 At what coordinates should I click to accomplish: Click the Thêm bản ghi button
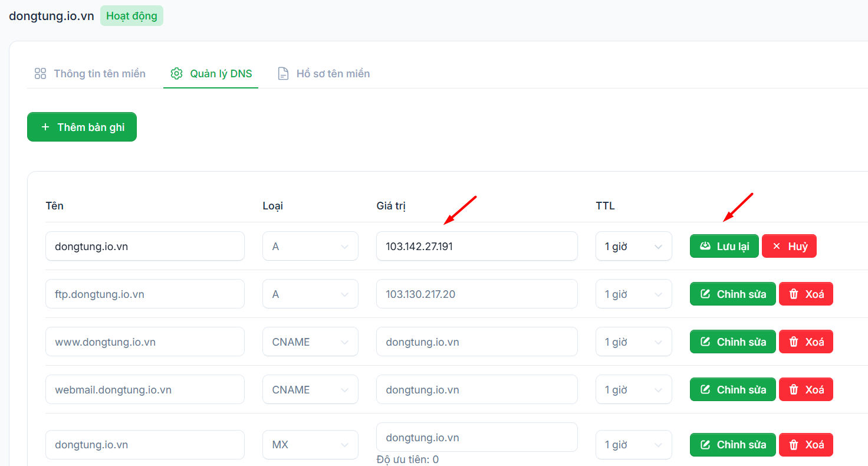[82, 127]
